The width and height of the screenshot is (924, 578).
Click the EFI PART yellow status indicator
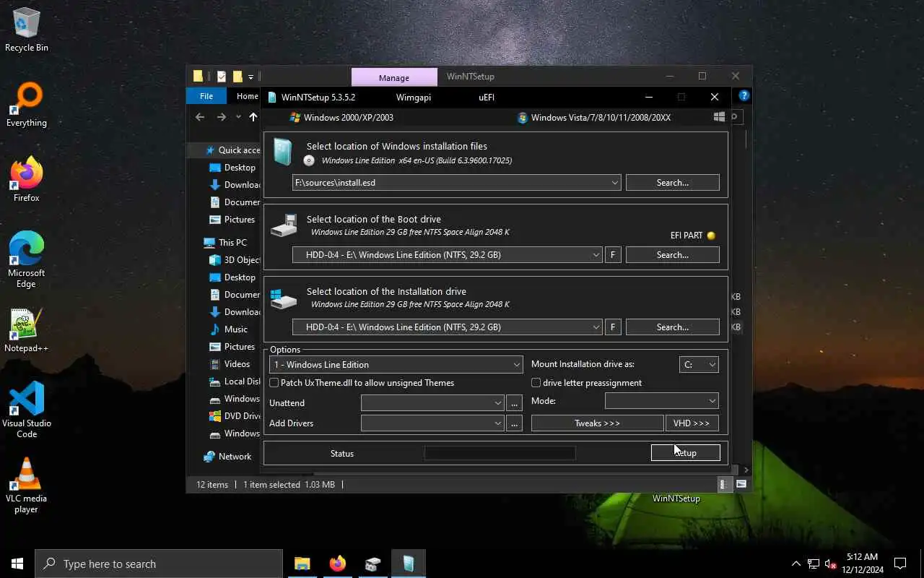[711, 236]
